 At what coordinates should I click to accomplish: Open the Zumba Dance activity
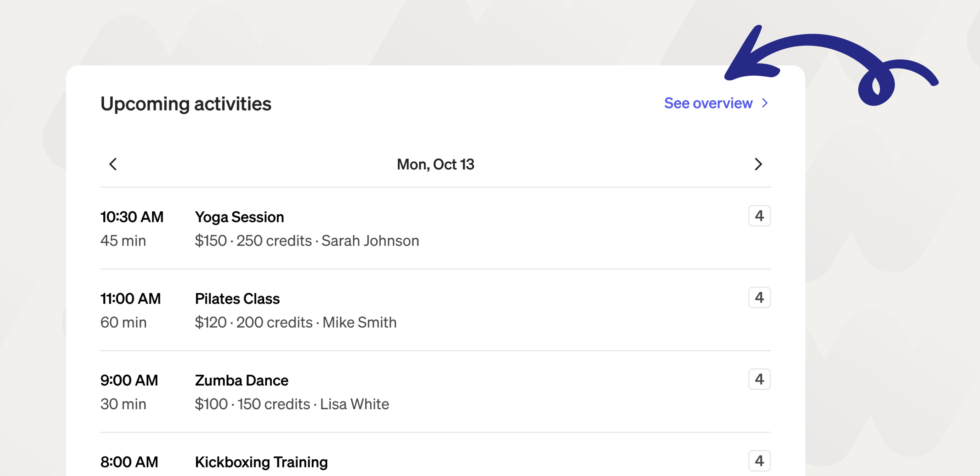point(241,380)
